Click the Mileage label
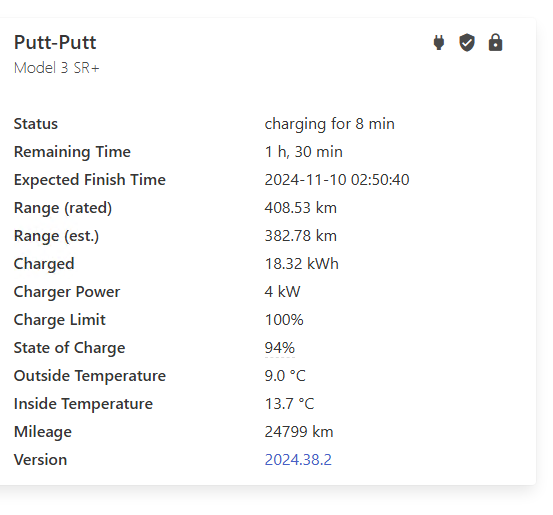The image size is (553, 515). 43,432
